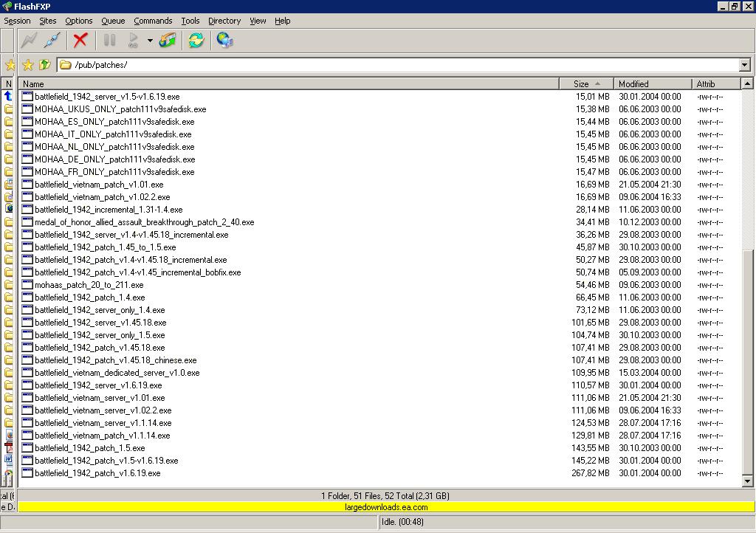Open the Sites menu

tap(48, 21)
